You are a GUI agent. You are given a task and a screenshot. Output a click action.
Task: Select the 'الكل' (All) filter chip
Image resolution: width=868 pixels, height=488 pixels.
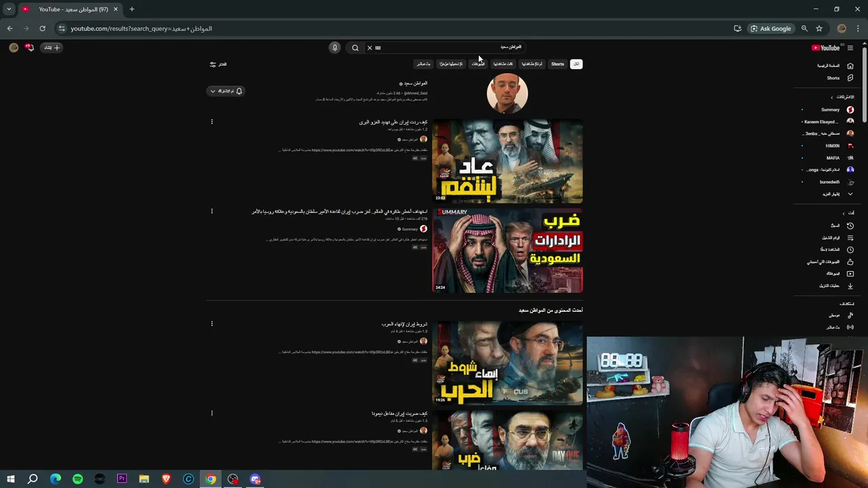pyautogui.click(x=576, y=64)
